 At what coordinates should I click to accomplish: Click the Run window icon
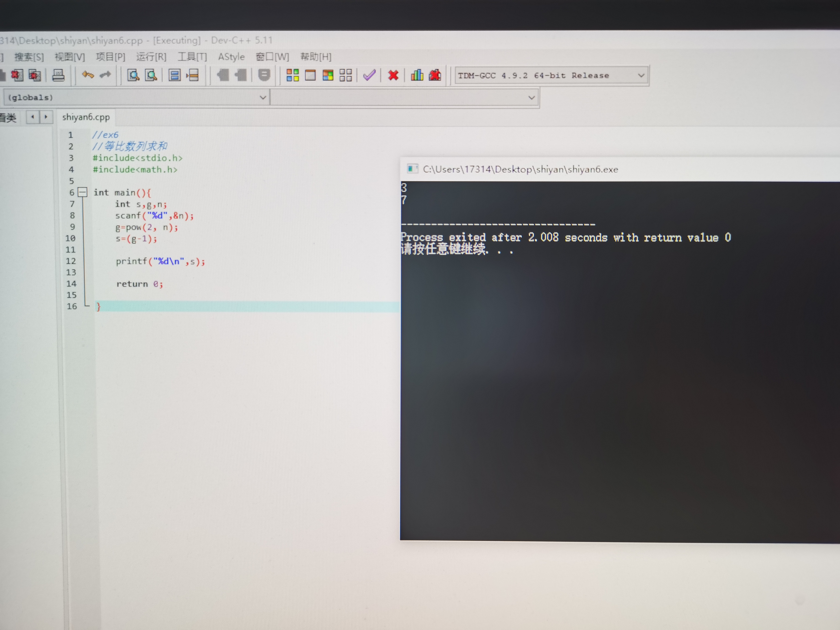pyautogui.click(x=310, y=75)
